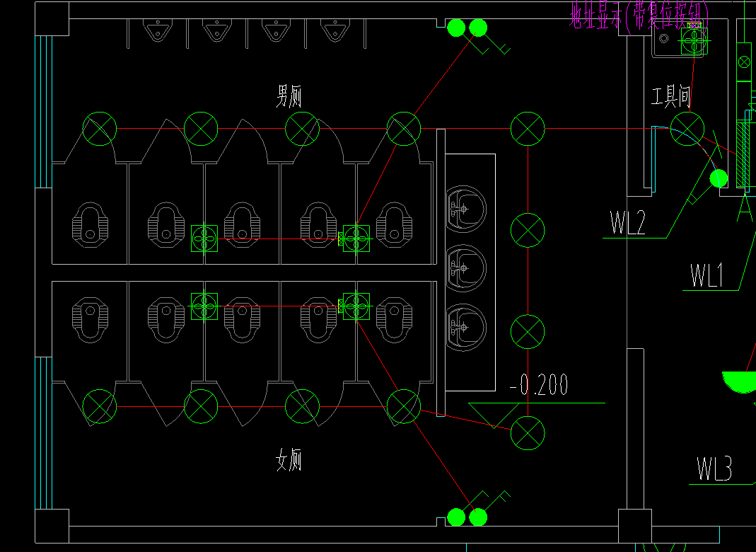The height and width of the screenshot is (552, 756).
Task: Select the middle washbasin symbol
Action: (x=465, y=268)
